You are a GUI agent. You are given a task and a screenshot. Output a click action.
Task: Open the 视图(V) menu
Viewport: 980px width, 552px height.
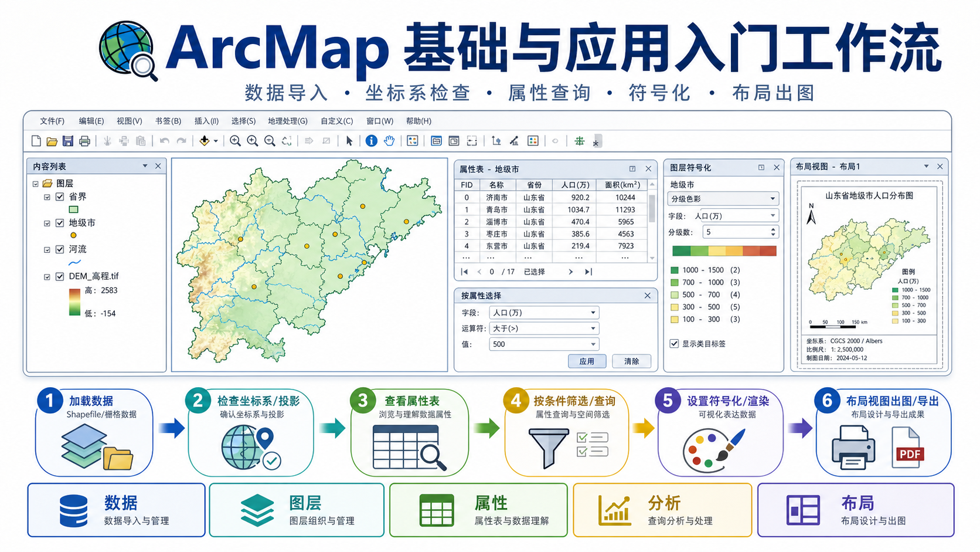tap(130, 121)
